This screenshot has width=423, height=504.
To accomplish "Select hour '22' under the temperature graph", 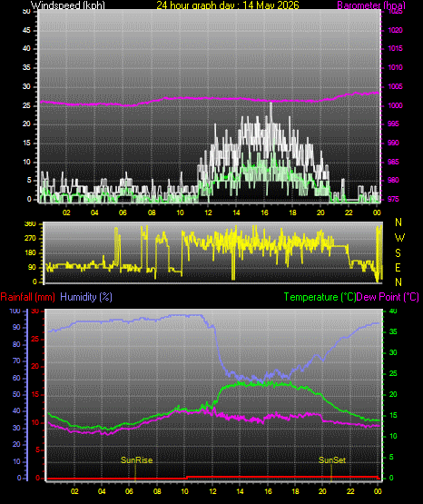I will click(350, 491).
